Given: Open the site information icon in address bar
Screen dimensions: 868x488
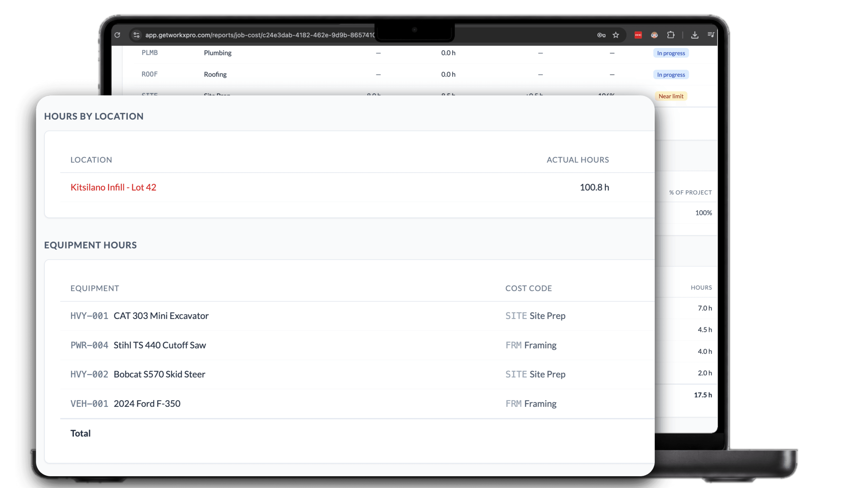Looking at the screenshot, I should tap(137, 35).
